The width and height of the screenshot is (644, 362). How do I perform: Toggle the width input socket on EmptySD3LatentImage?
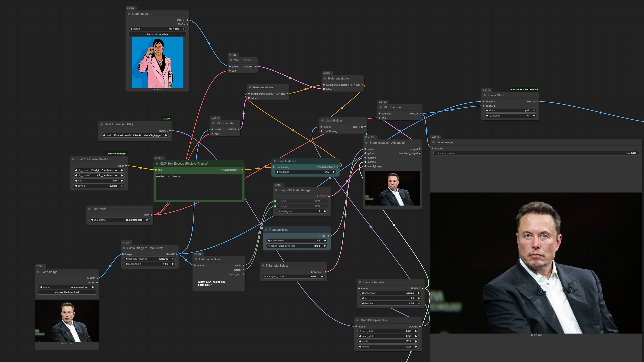point(275,201)
